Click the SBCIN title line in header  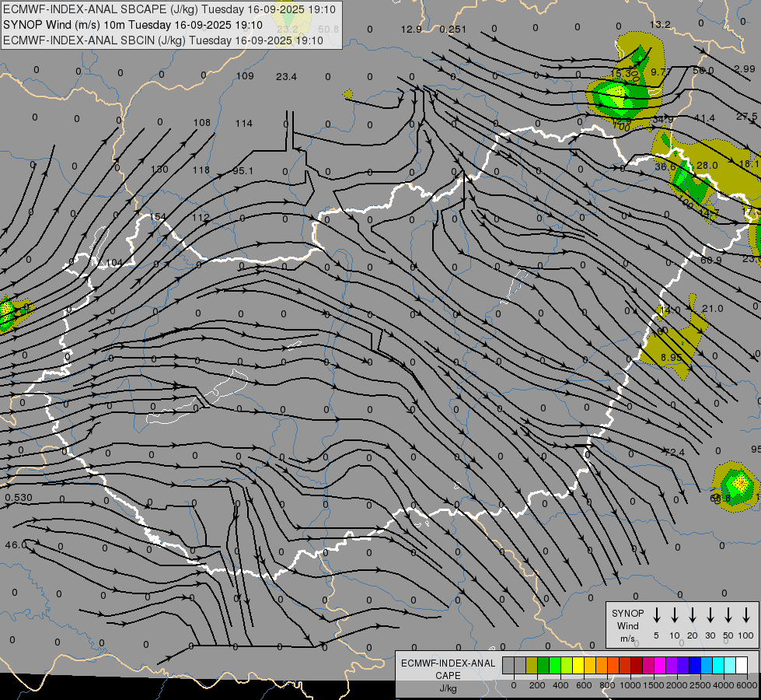(163, 40)
